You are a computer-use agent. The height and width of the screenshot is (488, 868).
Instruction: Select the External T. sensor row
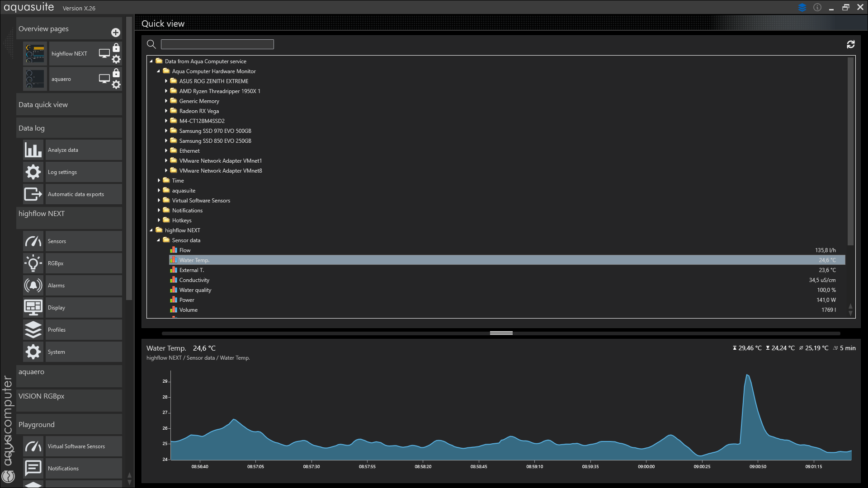pos(507,270)
